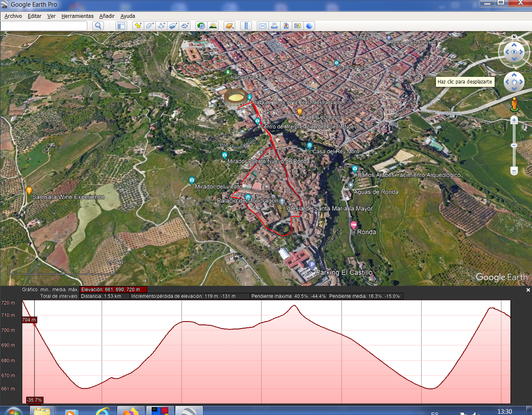
Task: Click 'Elevación: 661, 690, 720 m' label
Action: (113, 290)
